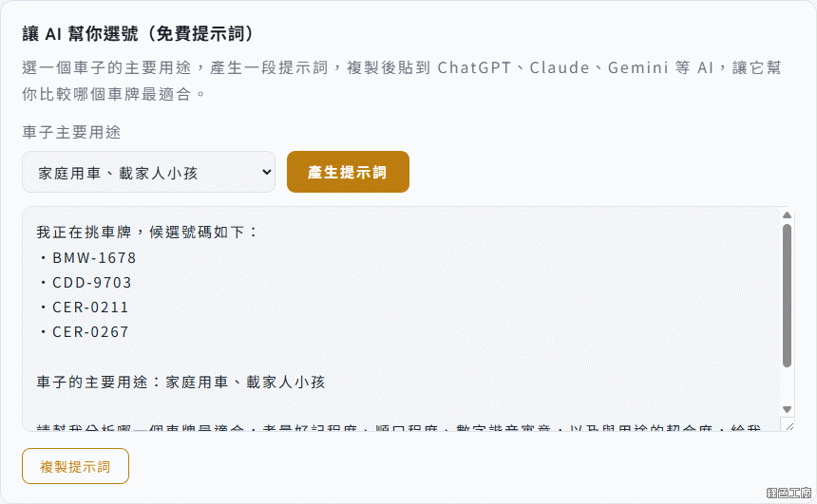The image size is (817, 504).
Task: Click the textarea resize handle
Action: point(788,425)
